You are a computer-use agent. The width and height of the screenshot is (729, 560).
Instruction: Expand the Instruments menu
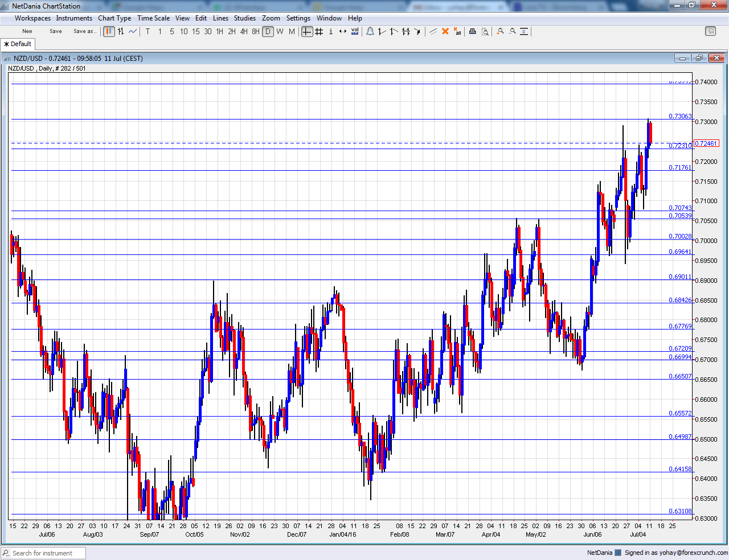pyautogui.click(x=74, y=18)
